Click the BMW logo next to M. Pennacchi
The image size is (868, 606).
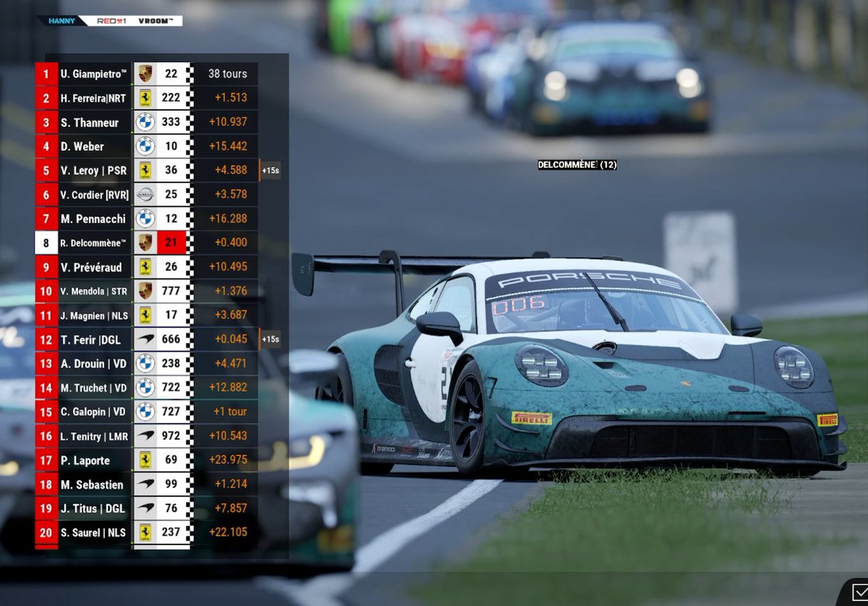pyautogui.click(x=145, y=218)
